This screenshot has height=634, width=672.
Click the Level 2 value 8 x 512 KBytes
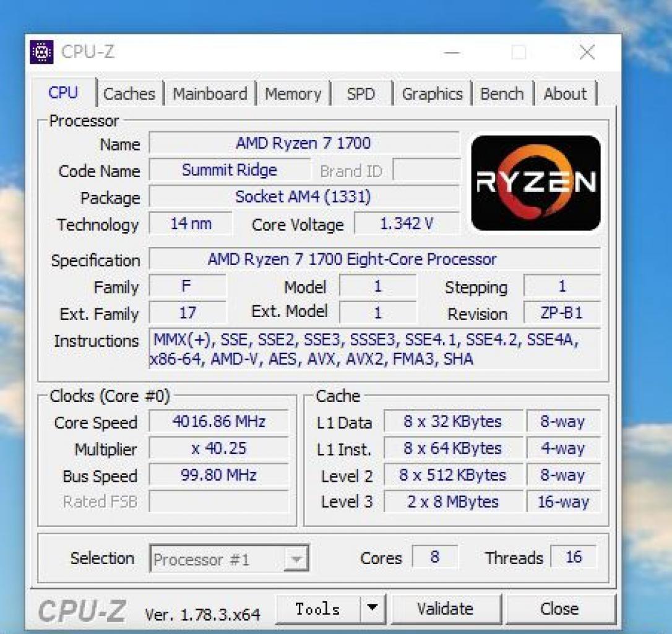click(454, 475)
